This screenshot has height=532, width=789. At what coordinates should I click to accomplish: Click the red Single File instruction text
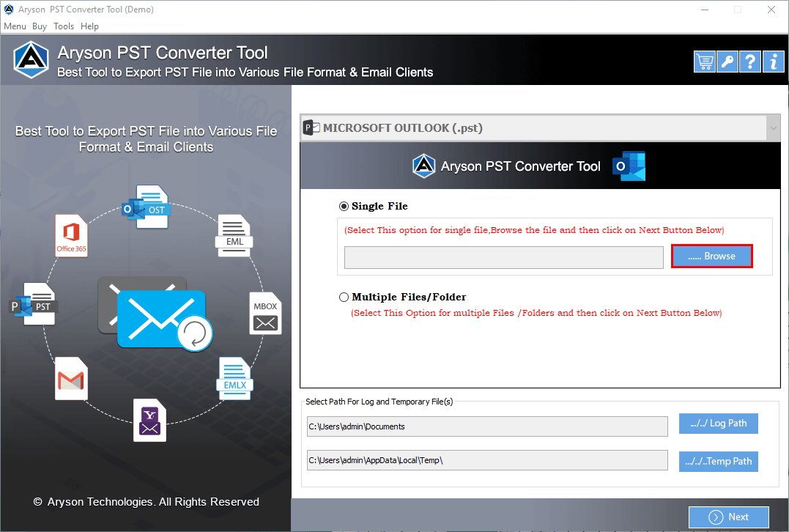pyautogui.click(x=534, y=230)
